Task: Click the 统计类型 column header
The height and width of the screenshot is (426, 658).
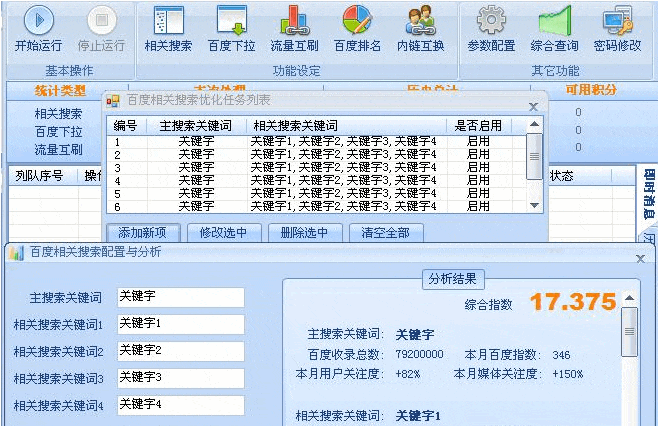Action: pos(60,90)
